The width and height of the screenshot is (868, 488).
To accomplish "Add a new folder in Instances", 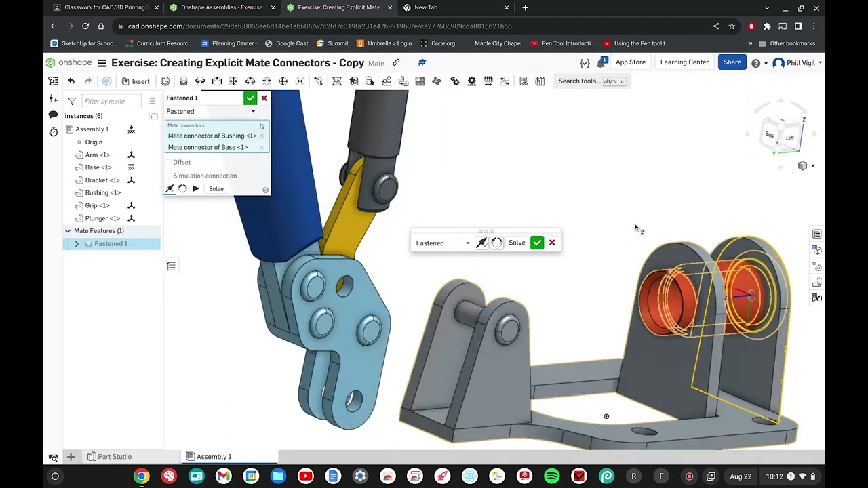I will point(153,116).
